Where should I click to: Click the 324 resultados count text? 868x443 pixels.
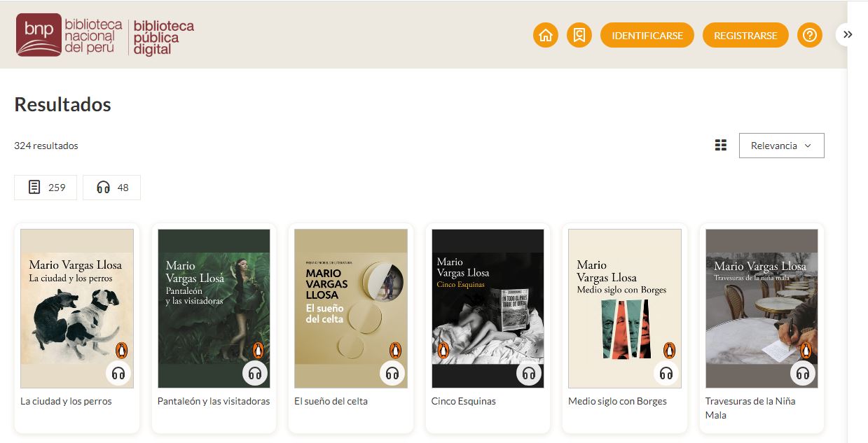(x=46, y=146)
